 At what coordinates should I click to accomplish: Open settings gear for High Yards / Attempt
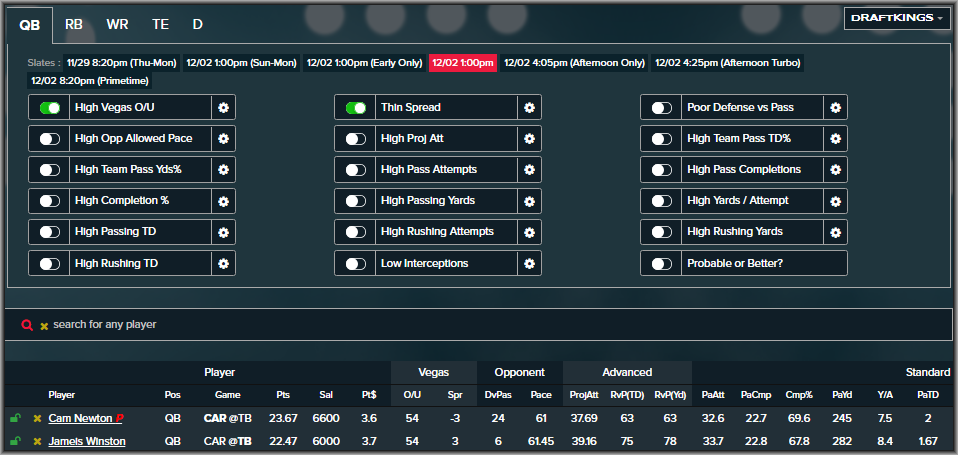(x=836, y=201)
